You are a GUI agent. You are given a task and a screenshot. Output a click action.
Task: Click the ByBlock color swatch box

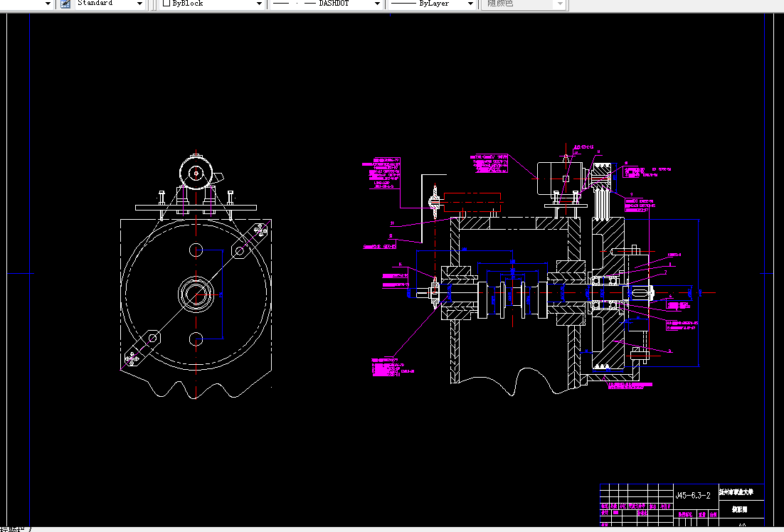166,3
